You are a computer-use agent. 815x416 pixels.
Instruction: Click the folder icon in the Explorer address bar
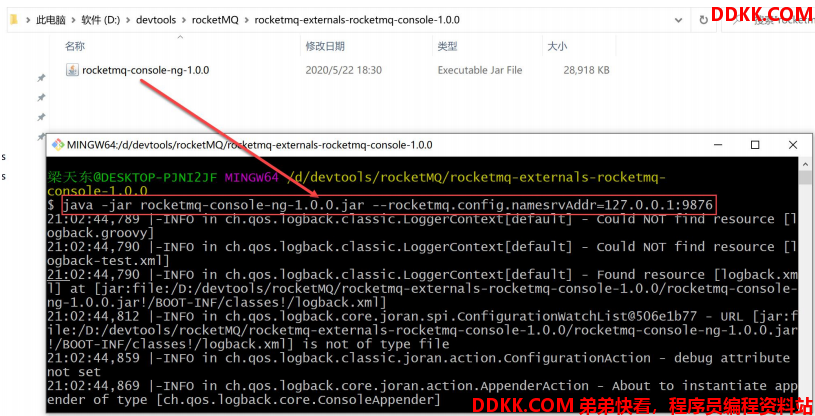tap(14, 20)
